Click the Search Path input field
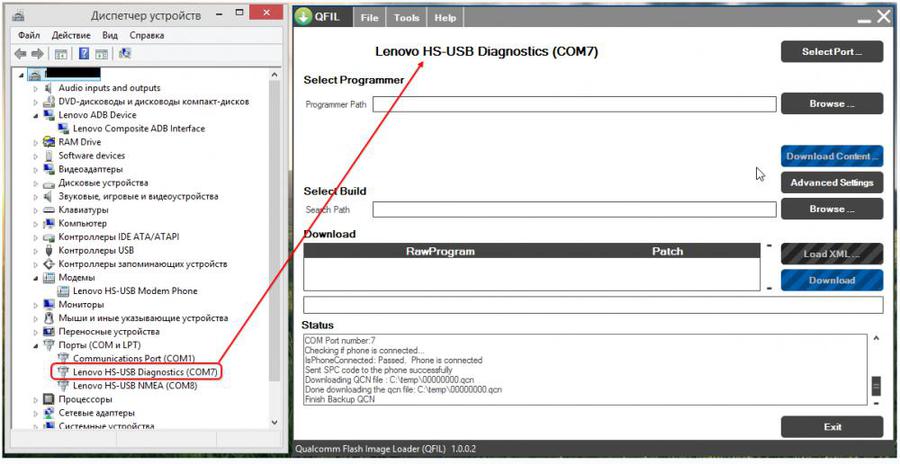Screen dimensions: 900x464 click(575, 210)
